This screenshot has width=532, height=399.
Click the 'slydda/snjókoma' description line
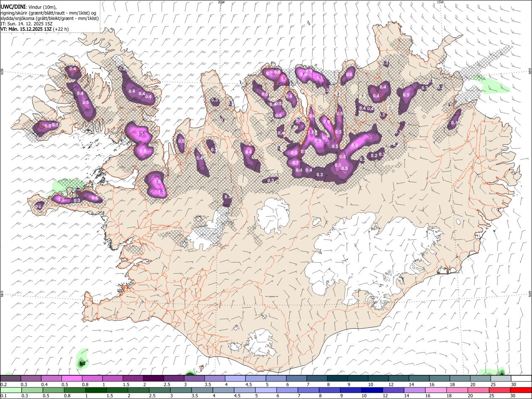coord(49,18)
